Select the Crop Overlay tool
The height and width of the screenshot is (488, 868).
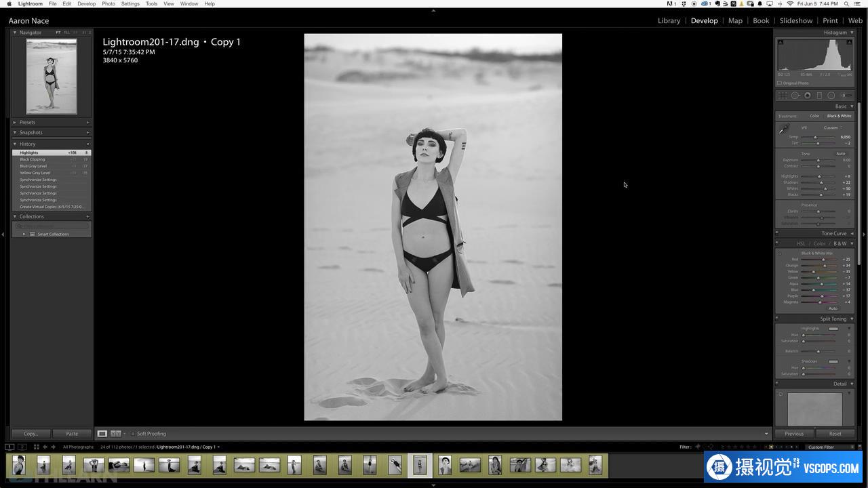point(783,96)
